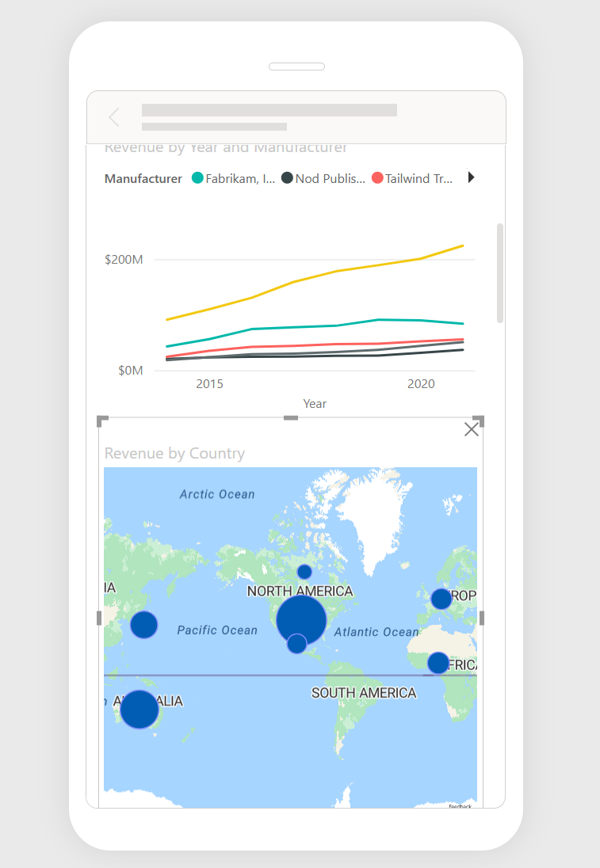600x868 pixels.
Task: Click the 'Fabrikam, I...' legend text
Action: pyautogui.click(x=240, y=178)
